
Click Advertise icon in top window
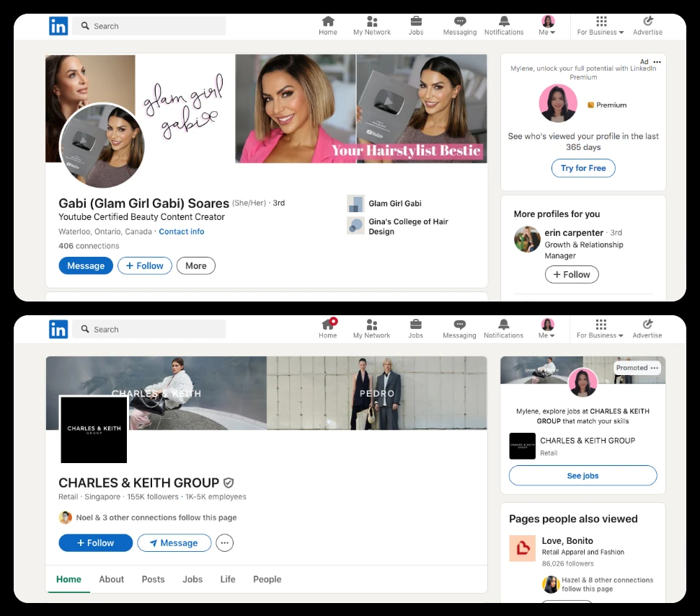[648, 25]
